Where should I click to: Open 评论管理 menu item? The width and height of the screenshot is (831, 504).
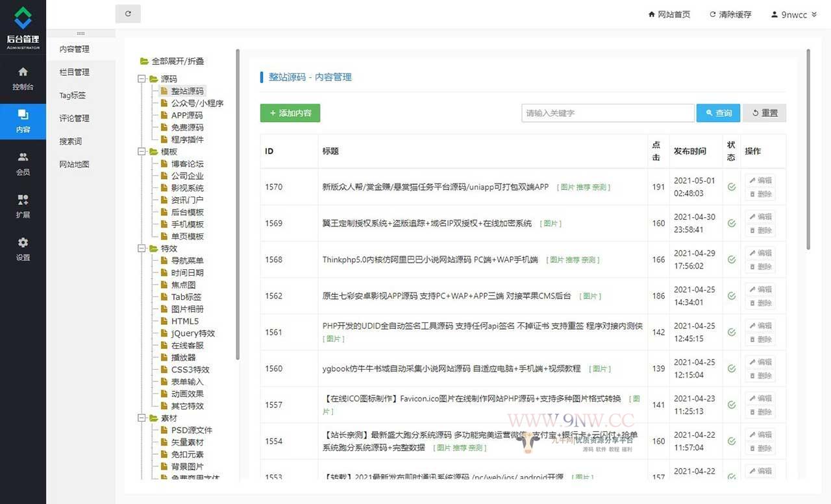tap(75, 118)
